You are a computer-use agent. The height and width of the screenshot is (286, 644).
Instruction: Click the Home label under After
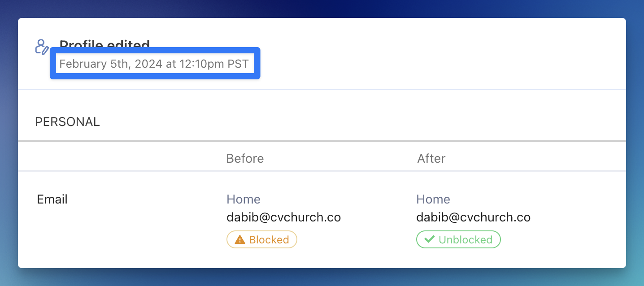tap(433, 199)
